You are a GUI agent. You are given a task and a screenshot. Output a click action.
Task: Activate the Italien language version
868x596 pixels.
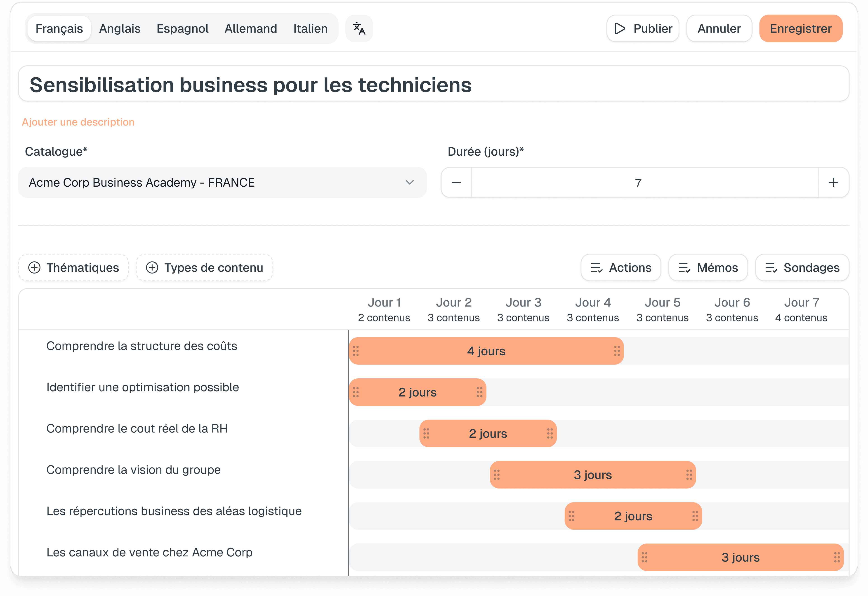point(310,28)
